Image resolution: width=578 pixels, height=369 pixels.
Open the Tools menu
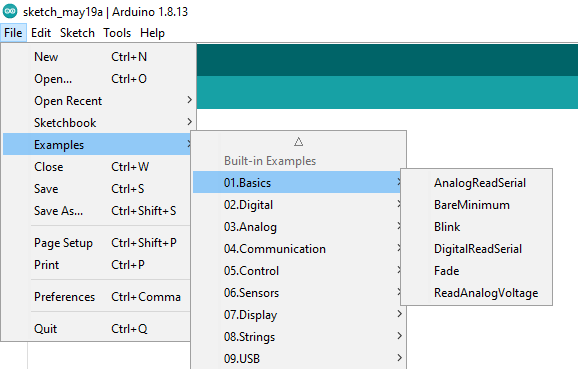tap(117, 33)
